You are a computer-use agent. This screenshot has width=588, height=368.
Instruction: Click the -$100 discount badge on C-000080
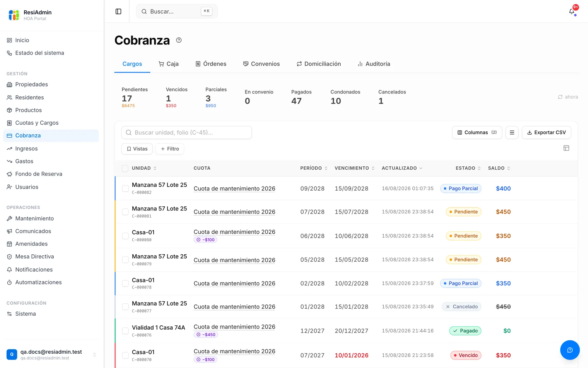click(205, 240)
